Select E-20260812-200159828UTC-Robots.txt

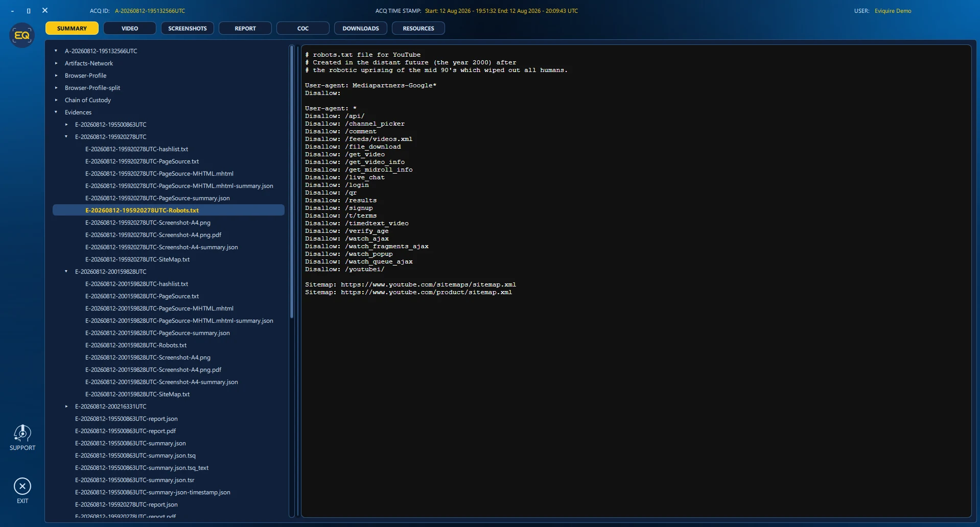(136, 345)
